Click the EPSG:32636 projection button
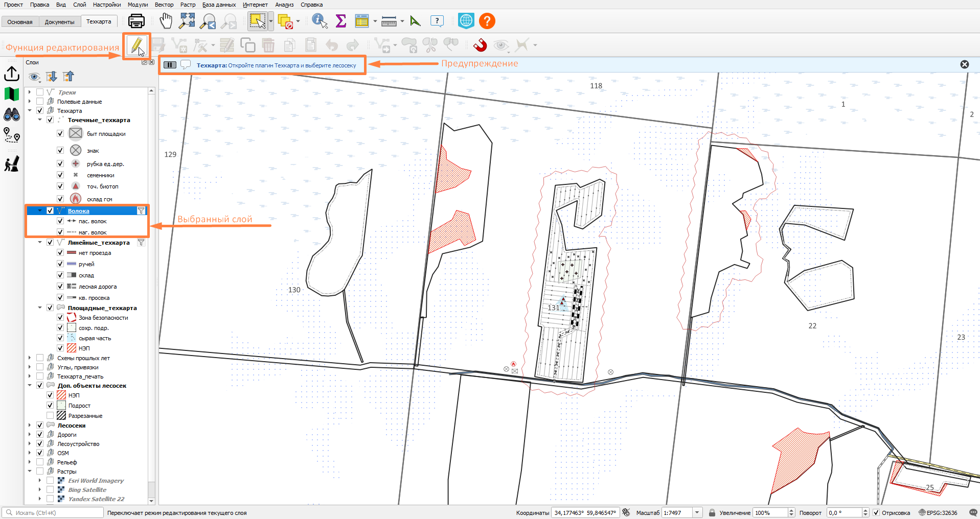 tap(938, 512)
